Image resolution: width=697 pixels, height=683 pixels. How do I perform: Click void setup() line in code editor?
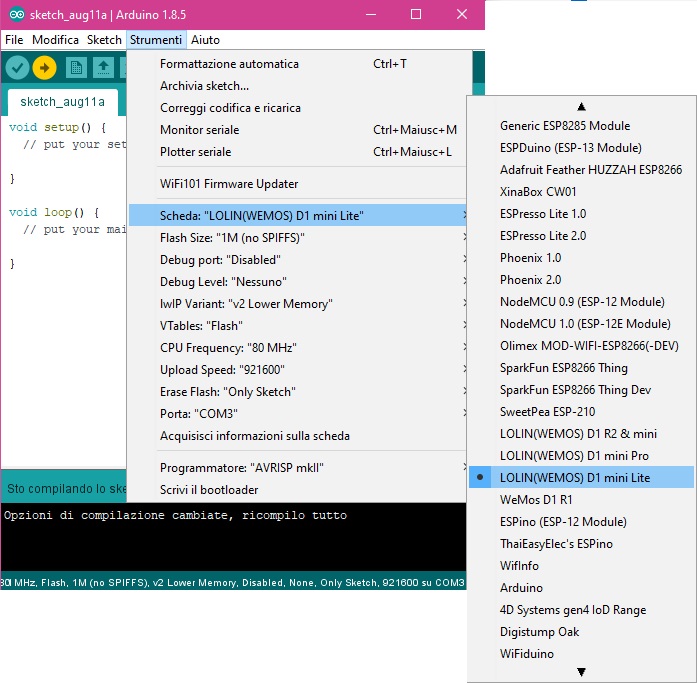click(x=58, y=128)
